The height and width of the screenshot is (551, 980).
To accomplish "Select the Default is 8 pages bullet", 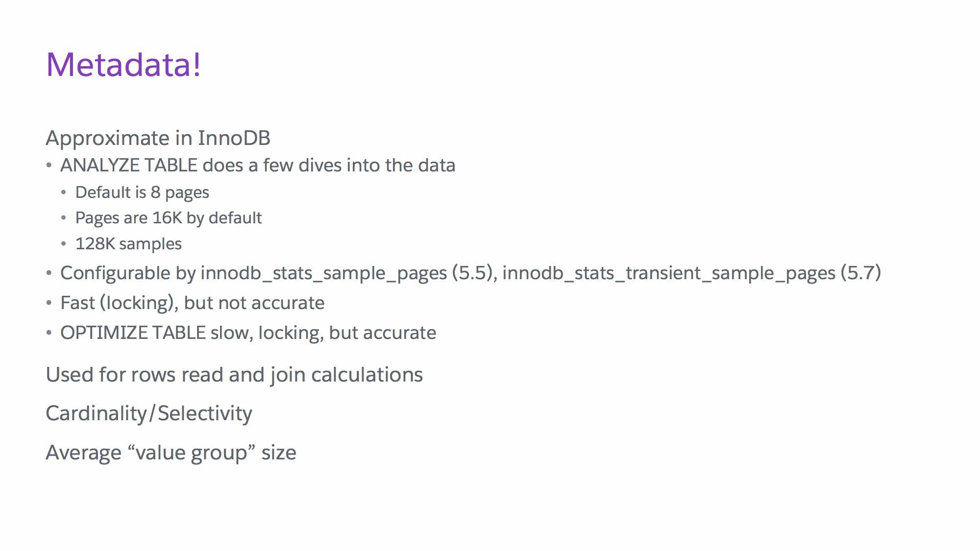I will coord(142,192).
